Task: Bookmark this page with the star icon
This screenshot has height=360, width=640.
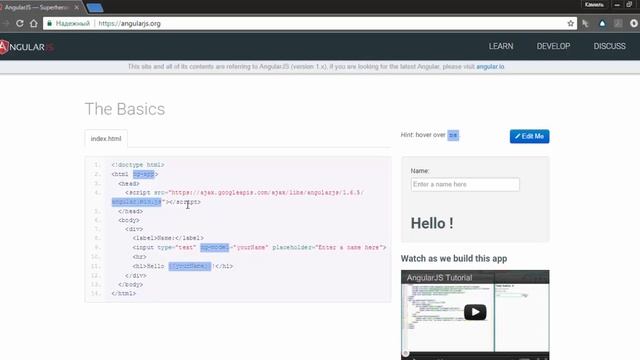Action: point(571,23)
